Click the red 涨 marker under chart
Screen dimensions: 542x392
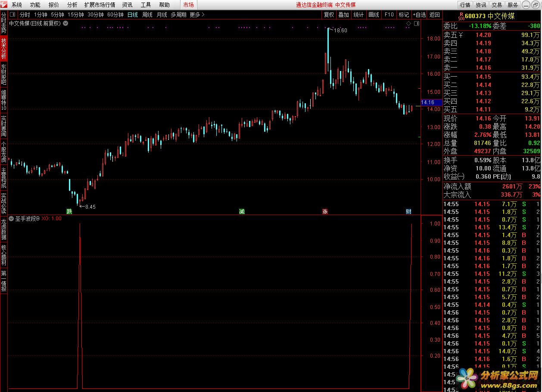pos(325,211)
